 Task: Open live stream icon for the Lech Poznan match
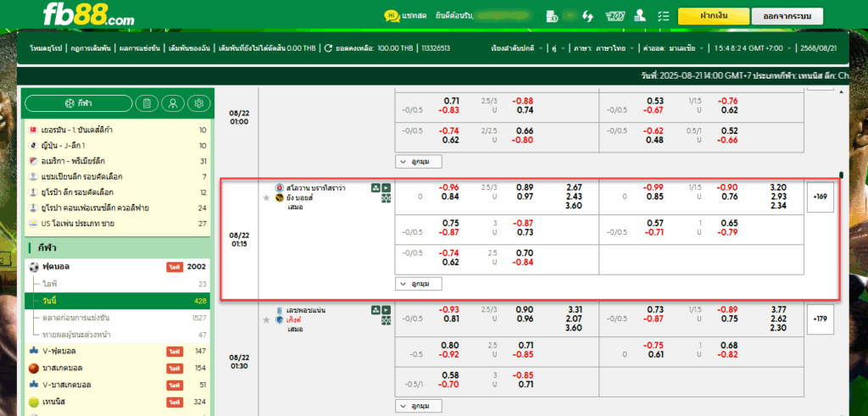click(386, 310)
